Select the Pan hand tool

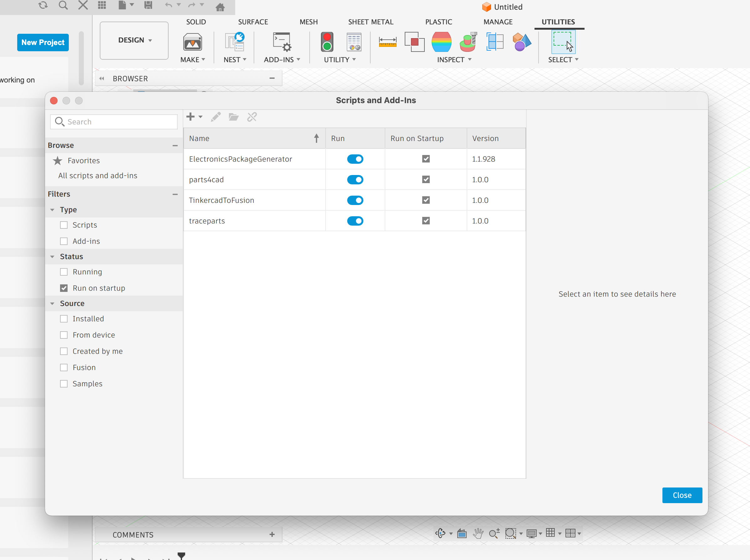(478, 533)
